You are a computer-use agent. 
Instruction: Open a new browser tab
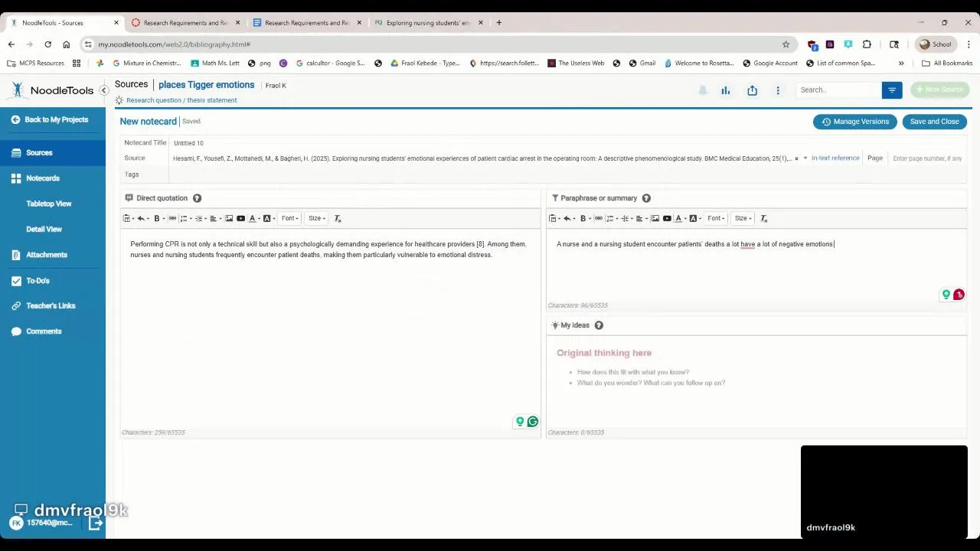pos(498,23)
